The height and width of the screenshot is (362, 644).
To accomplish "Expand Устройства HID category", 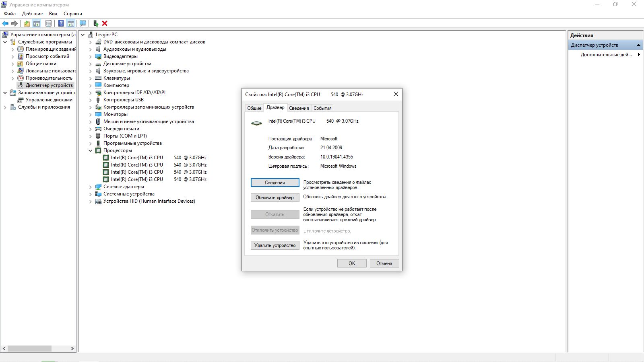I will [x=91, y=201].
